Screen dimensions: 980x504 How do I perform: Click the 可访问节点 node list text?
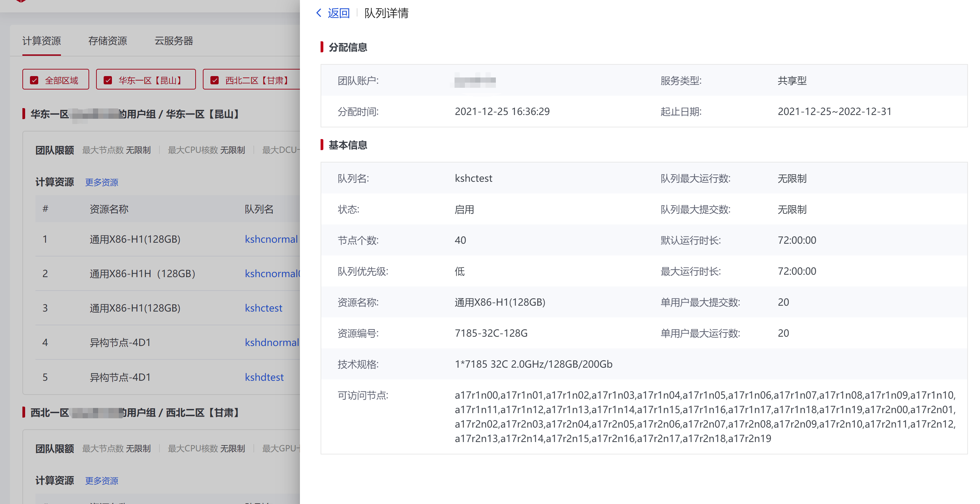705,417
